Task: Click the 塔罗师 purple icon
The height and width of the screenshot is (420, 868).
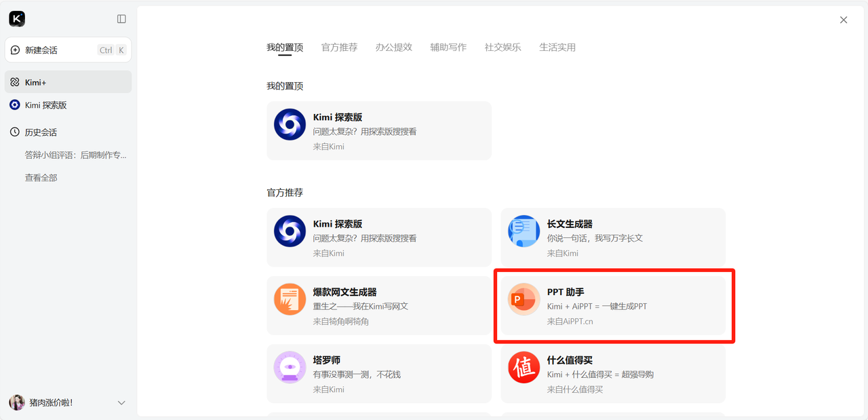Action: (x=290, y=367)
